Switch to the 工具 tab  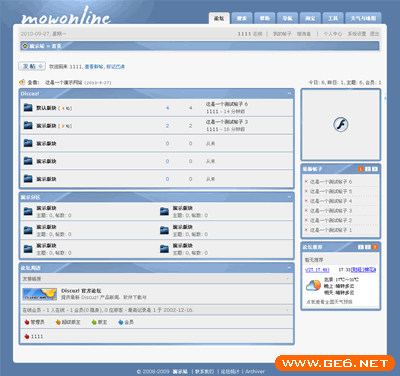pos(333,18)
